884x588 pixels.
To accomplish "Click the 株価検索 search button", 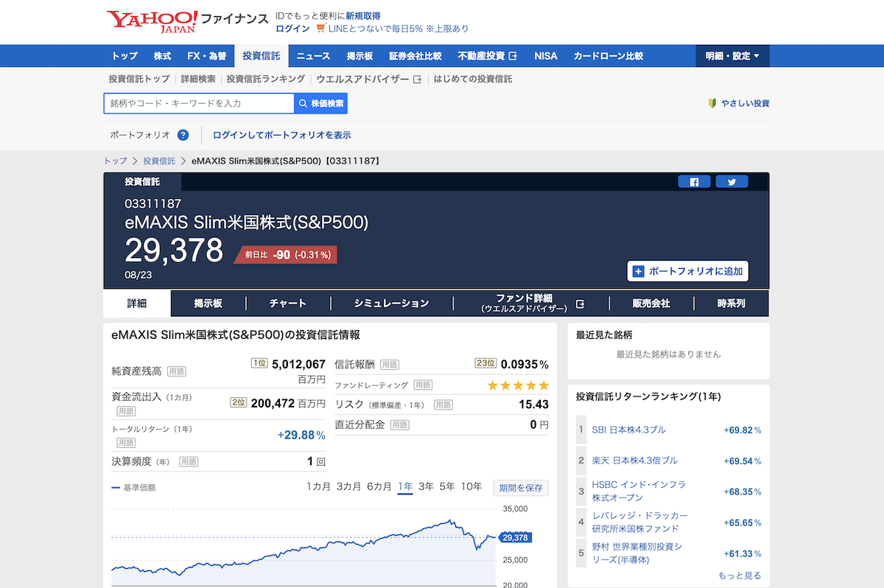I will pos(321,103).
